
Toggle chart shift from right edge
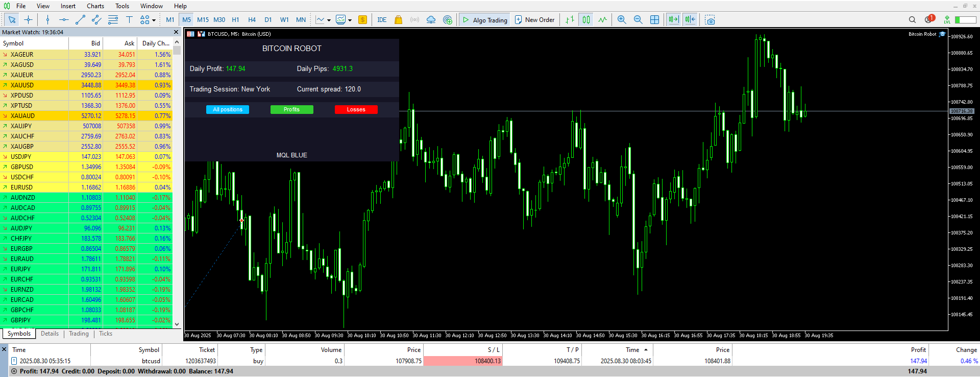(690, 20)
